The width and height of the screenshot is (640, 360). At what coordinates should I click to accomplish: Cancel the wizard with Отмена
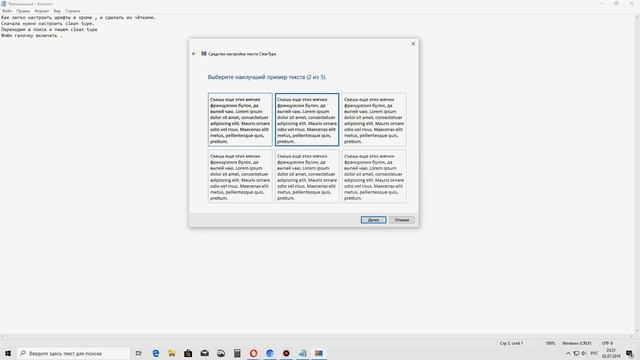pyautogui.click(x=402, y=220)
